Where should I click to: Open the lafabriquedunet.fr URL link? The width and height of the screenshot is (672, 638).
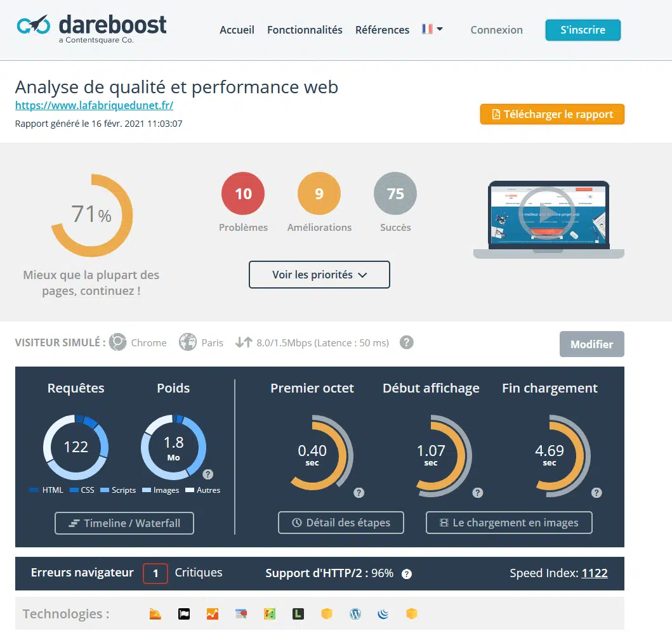[x=95, y=105]
